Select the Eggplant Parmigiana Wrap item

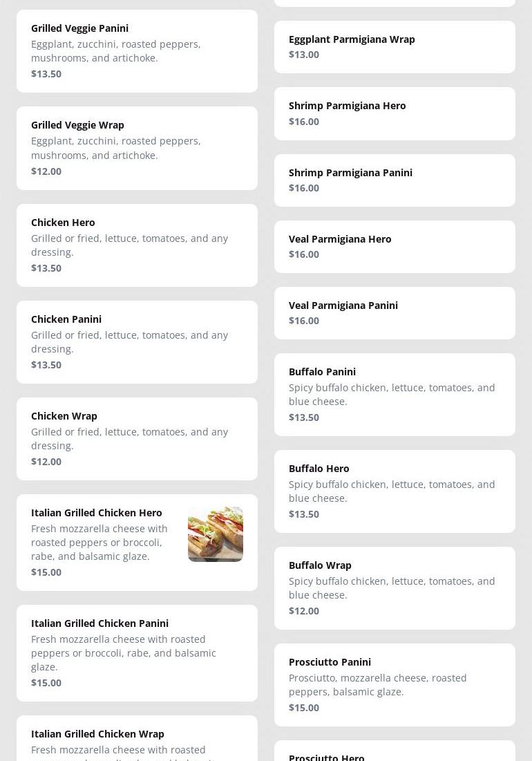(x=395, y=47)
